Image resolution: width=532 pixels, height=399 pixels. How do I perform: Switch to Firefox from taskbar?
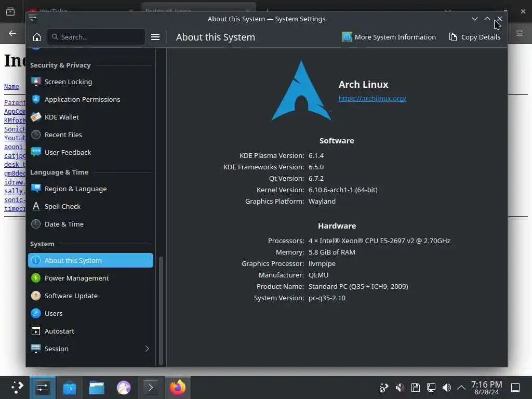point(178,388)
